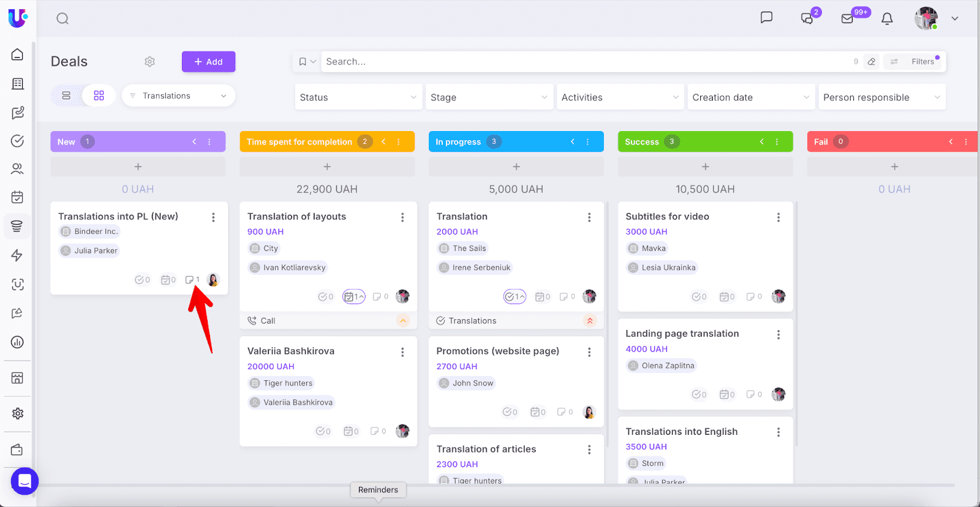This screenshot has width=980, height=507.
Task: Expand the Status filter dropdown
Action: point(358,97)
